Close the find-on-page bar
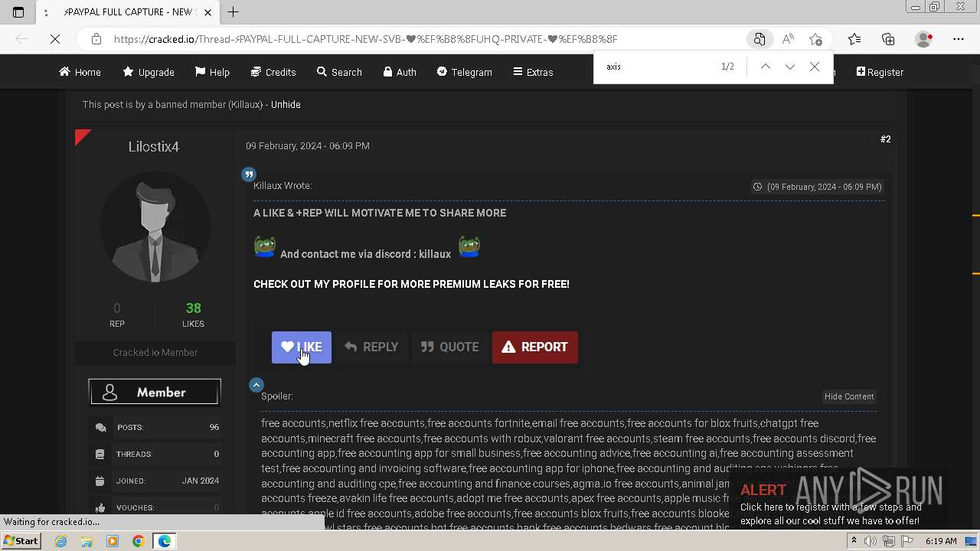This screenshot has width=980, height=551. [815, 67]
